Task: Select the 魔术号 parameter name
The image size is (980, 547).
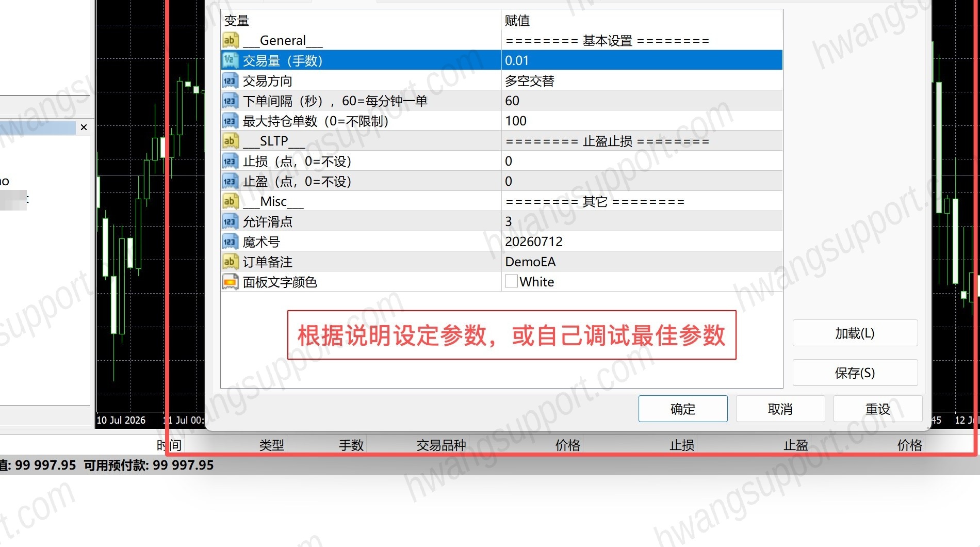Action: click(262, 242)
